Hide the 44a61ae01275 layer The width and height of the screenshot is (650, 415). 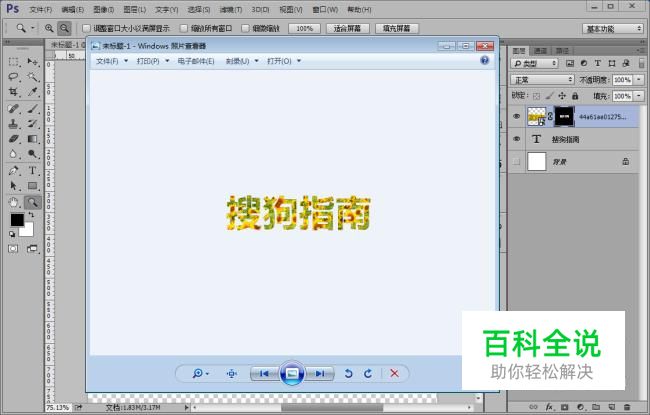[517, 116]
